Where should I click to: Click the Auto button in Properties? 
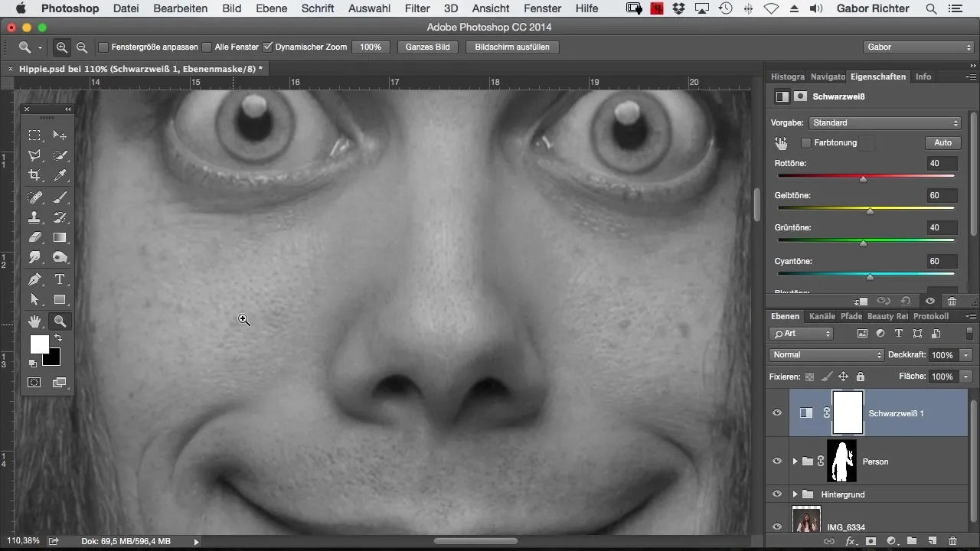pyautogui.click(x=943, y=143)
